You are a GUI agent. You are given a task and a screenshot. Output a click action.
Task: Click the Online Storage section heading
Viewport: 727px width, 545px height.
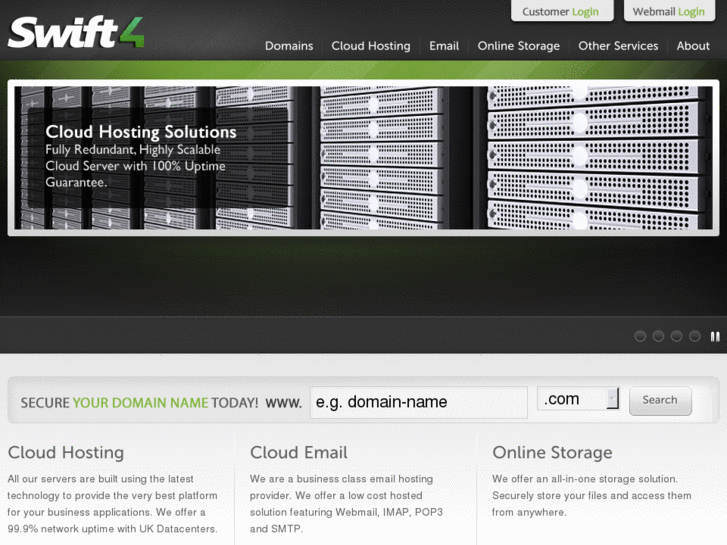coord(552,453)
